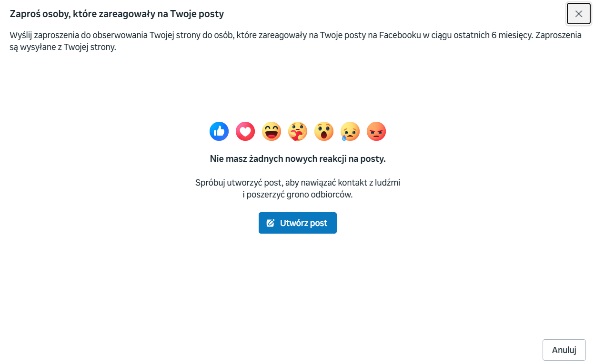Select the crying Sad reaction emoji
This screenshot has width=594, height=364.
pos(350,131)
